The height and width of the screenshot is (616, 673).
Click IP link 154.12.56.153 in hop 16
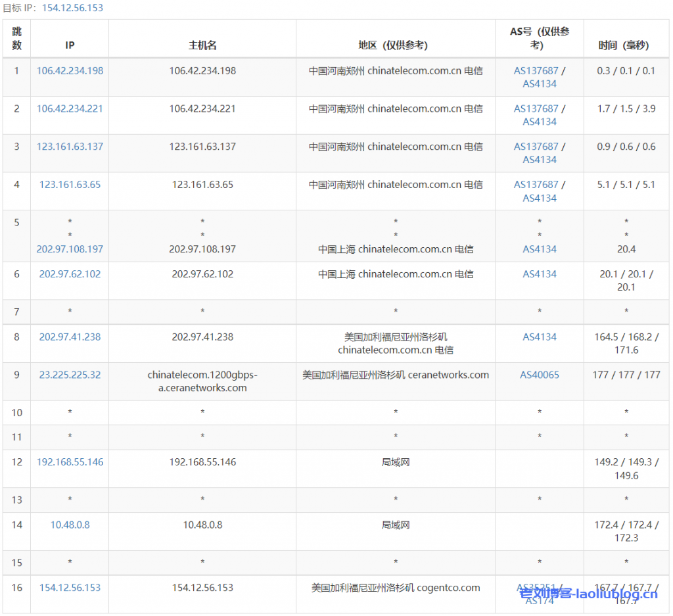[x=70, y=588]
